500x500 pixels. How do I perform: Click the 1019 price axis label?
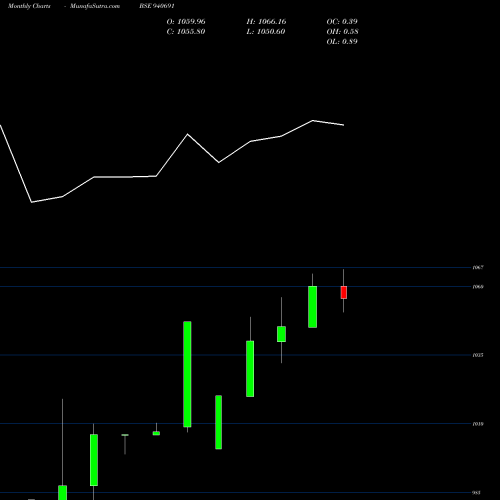coord(478,424)
